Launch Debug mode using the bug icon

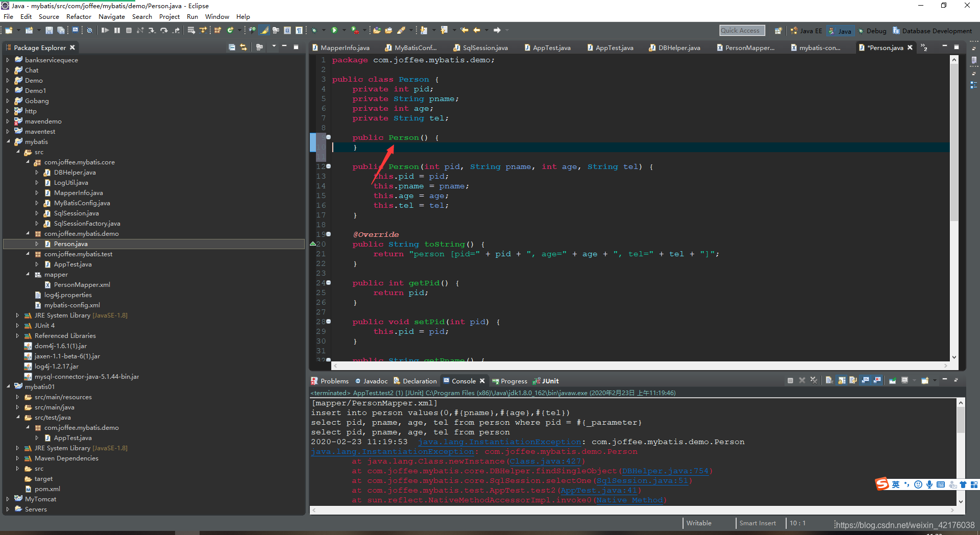(x=315, y=30)
